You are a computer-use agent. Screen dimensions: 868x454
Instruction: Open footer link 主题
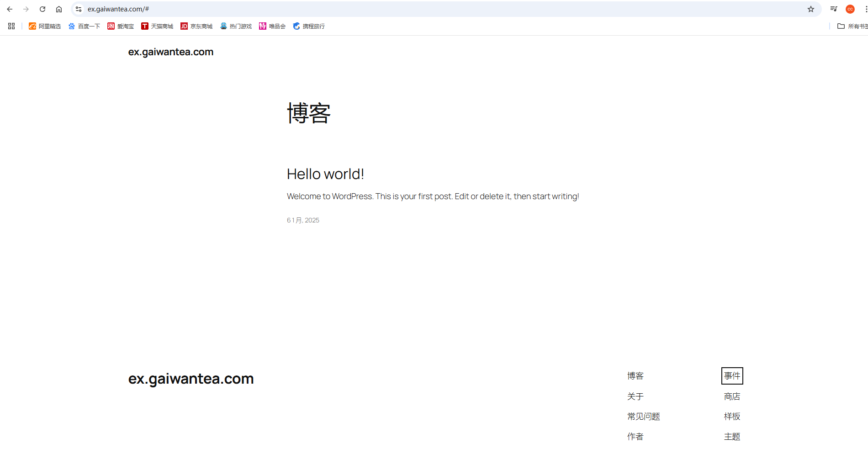[x=732, y=437]
